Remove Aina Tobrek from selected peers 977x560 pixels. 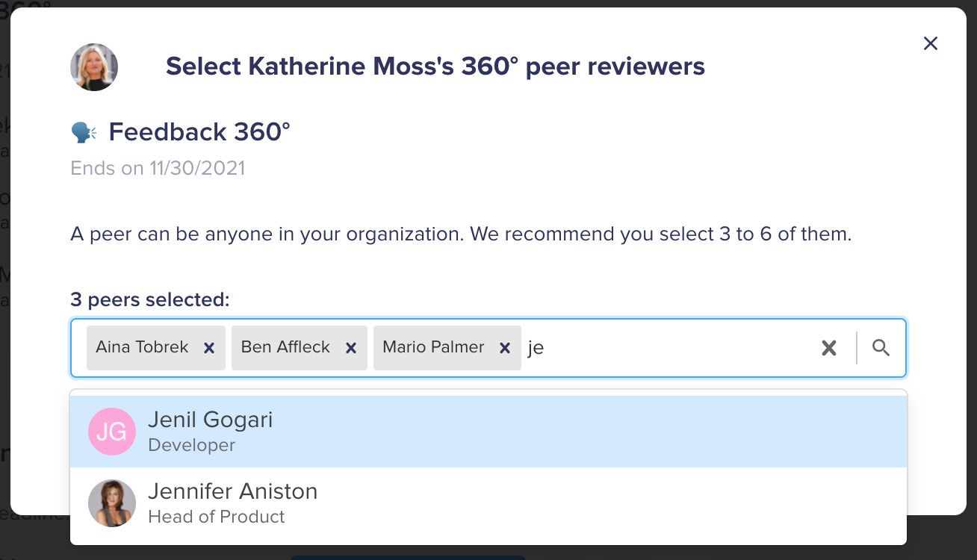209,348
